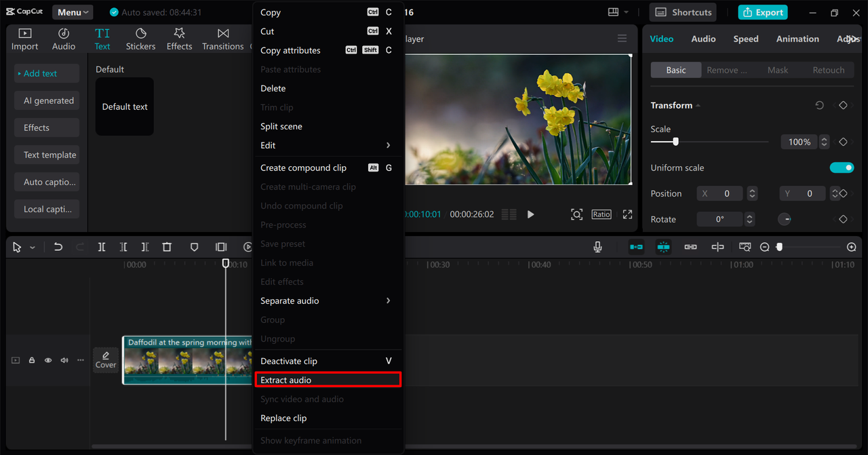Viewport: 868px width, 455px height.
Task: Click the Transform reset arrow icon
Action: [819, 105]
